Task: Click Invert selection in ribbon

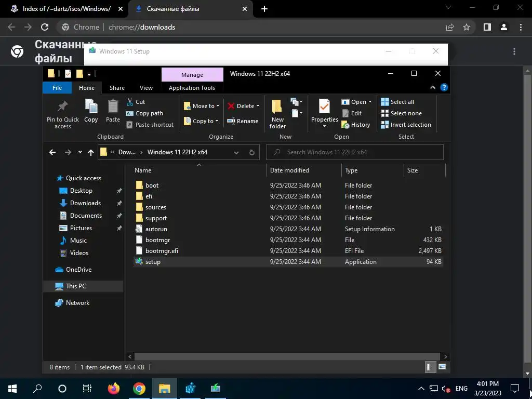Action: [x=406, y=125]
